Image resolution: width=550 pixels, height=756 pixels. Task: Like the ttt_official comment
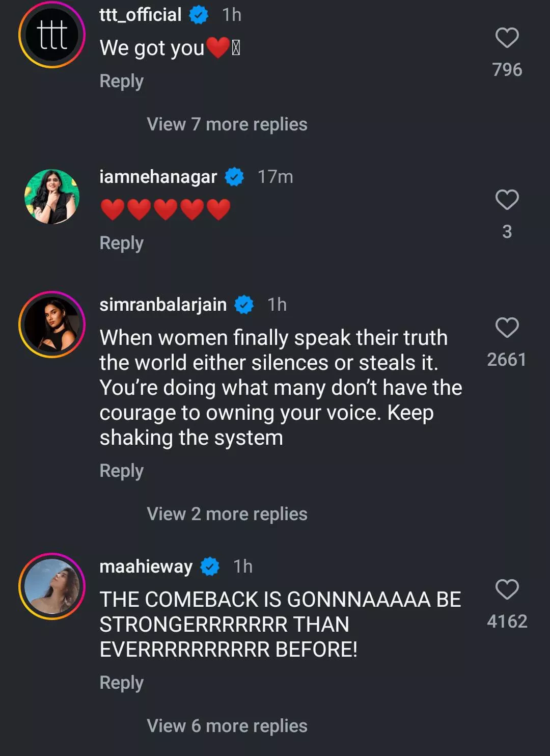(507, 38)
